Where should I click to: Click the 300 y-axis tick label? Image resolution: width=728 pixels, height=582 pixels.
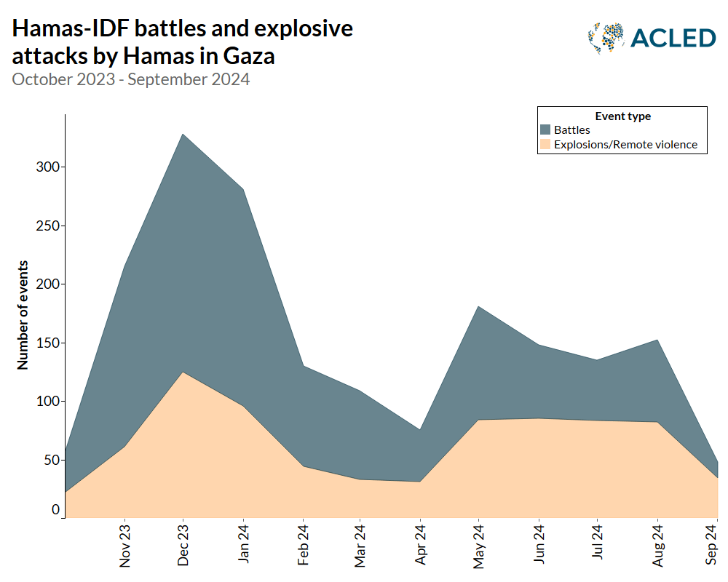pos(49,167)
